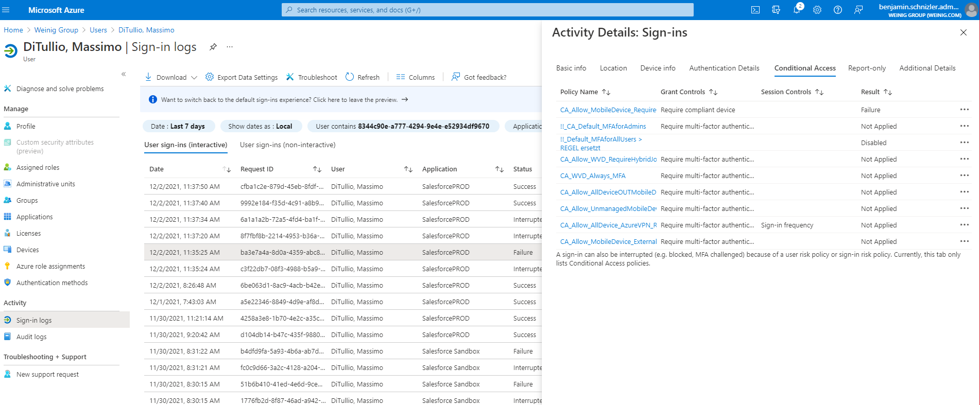Collapse the left navigation menu
The image size is (980, 405).
[x=124, y=74]
